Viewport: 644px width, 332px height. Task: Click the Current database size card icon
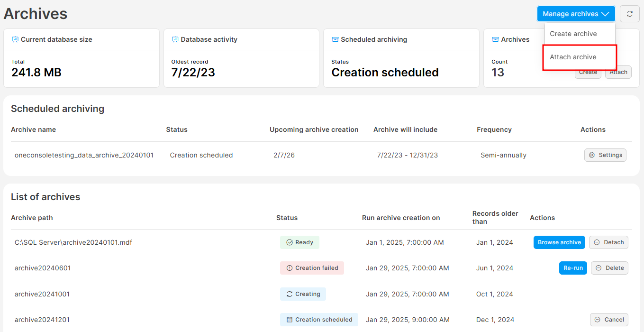pos(15,39)
